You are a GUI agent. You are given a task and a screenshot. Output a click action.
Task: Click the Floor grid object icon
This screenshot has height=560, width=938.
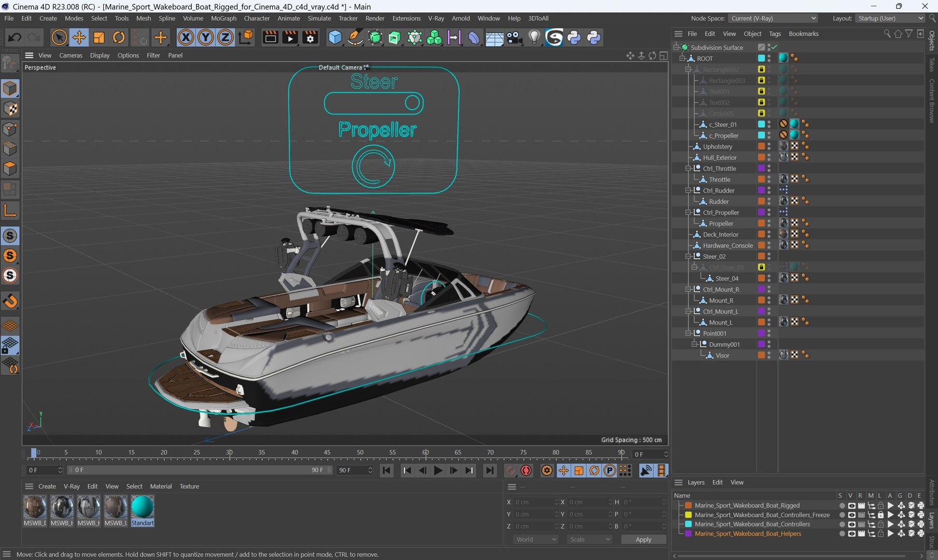point(494,37)
